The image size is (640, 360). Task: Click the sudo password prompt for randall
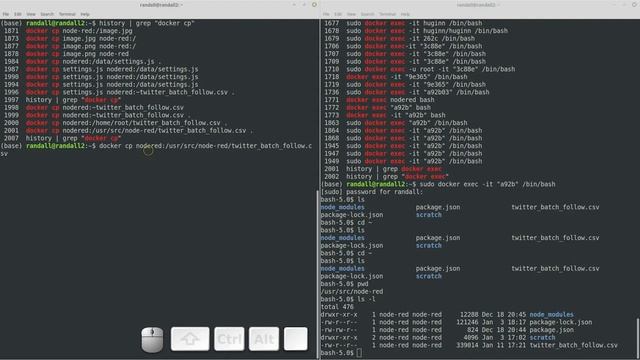[372, 192]
